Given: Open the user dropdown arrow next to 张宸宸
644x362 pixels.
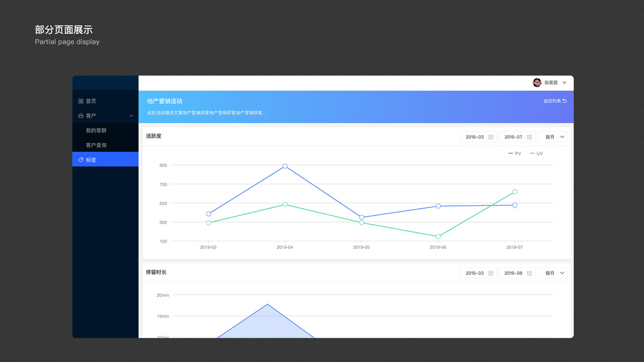Looking at the screenshot, I should 564,83.
